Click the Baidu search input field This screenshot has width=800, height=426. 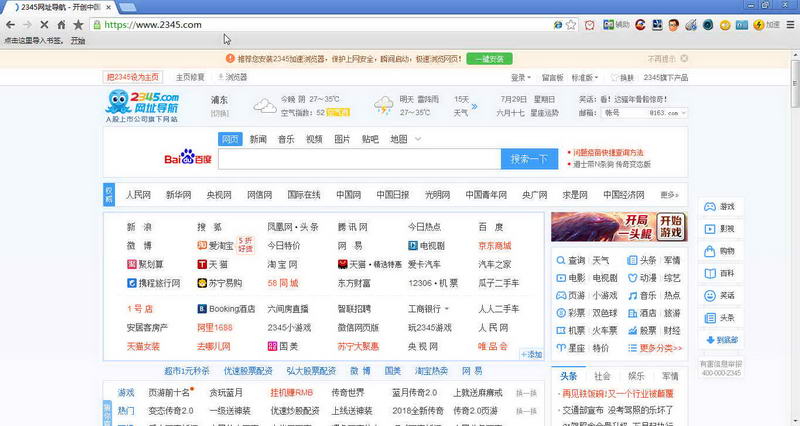358,159
